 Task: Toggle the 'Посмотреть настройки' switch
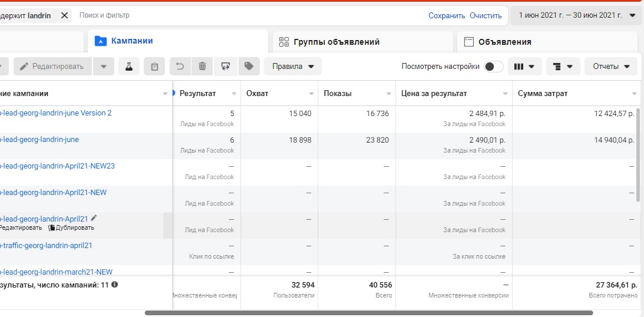point(493,67)
